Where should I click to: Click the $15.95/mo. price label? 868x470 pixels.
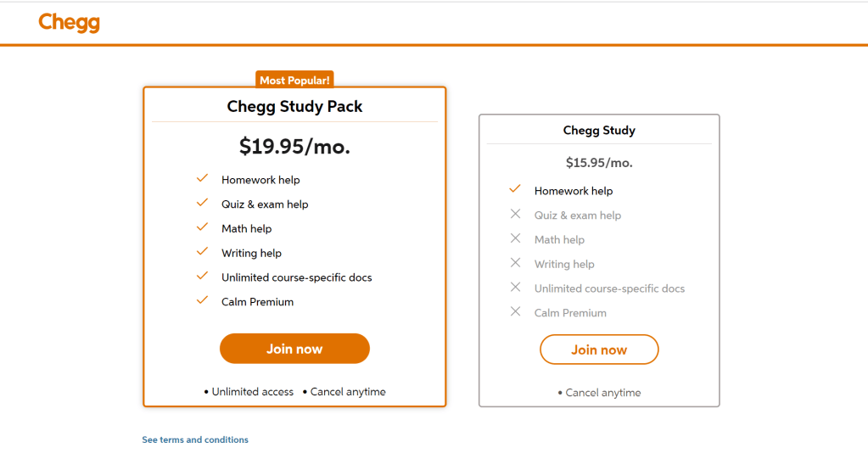coord(599,163)
